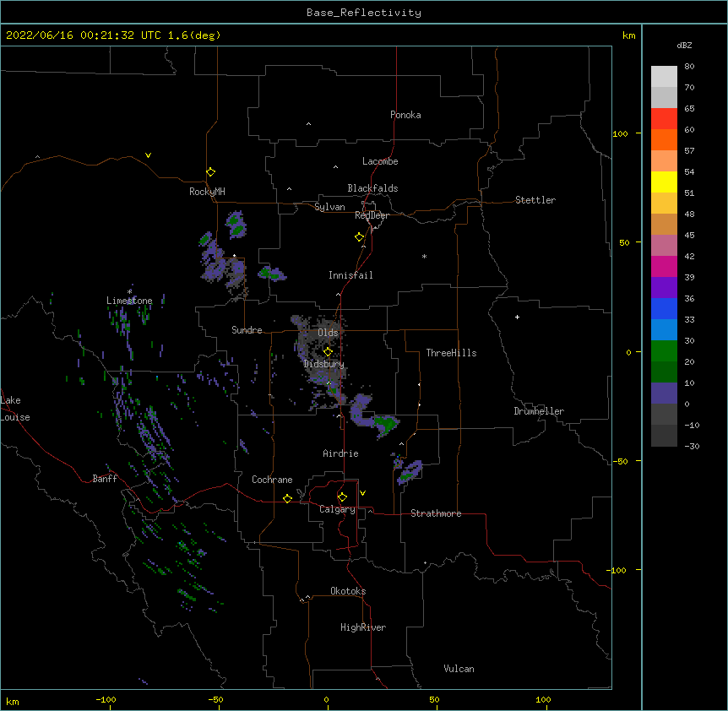Click the RedDeer city label
This screenshot has width=728, height=711.
click(372, 215)
